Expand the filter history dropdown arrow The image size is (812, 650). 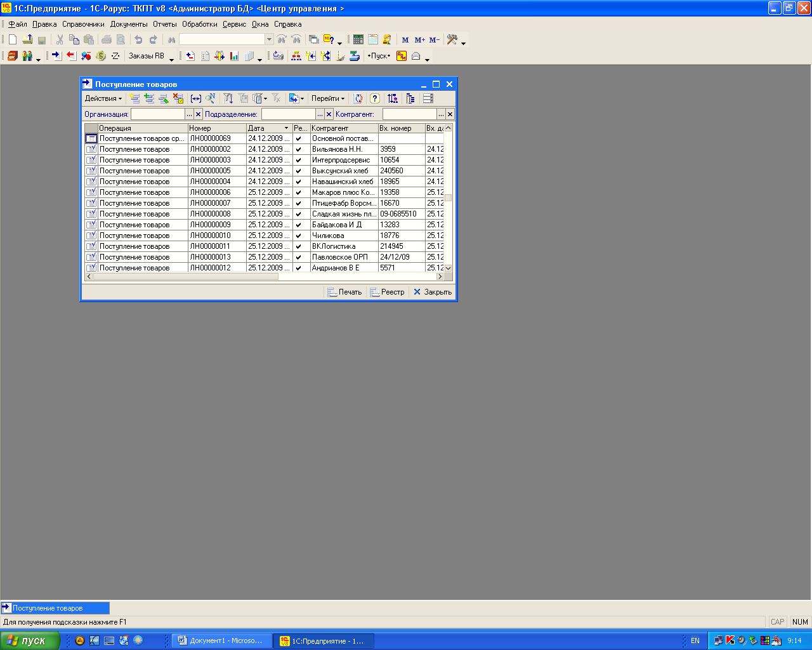coord(265,98)
